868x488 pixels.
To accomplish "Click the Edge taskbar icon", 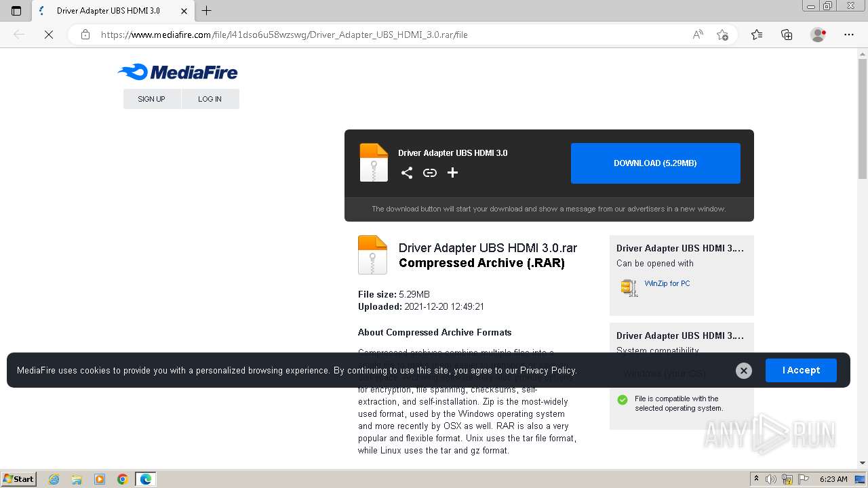I will tap(146, 479).
